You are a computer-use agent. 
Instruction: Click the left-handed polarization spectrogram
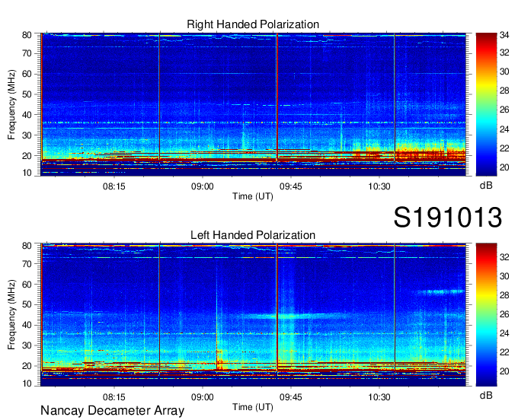pos(254,315)
